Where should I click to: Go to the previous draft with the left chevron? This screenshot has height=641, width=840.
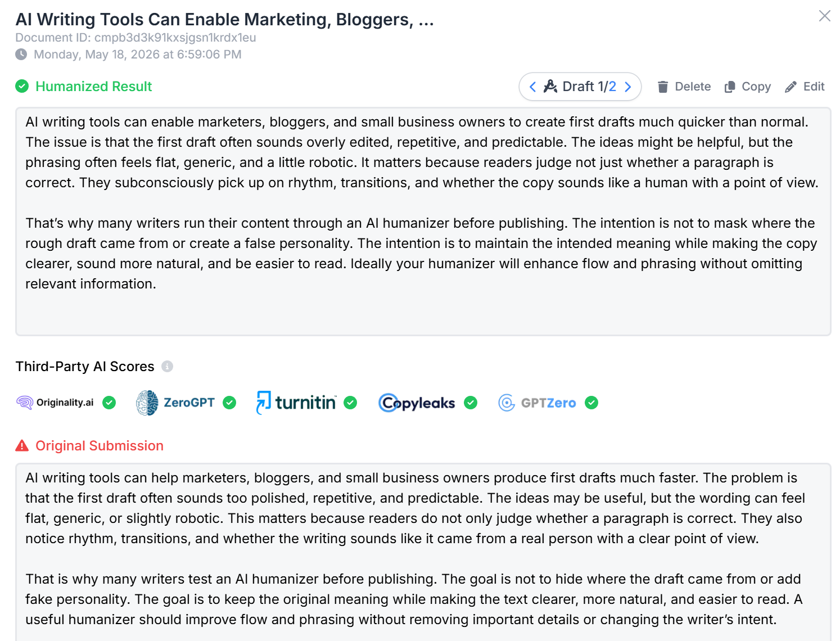532,87
